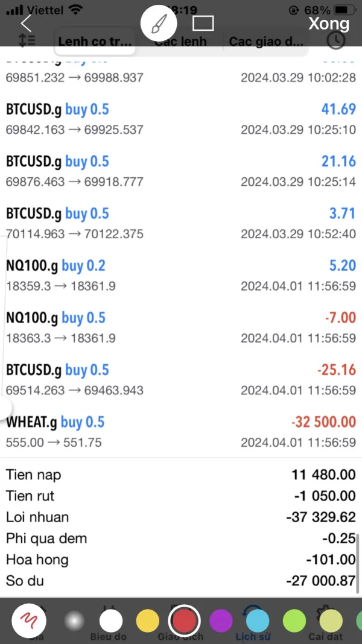
Task: Choose the green color swatch
Action: click(294, 620)
